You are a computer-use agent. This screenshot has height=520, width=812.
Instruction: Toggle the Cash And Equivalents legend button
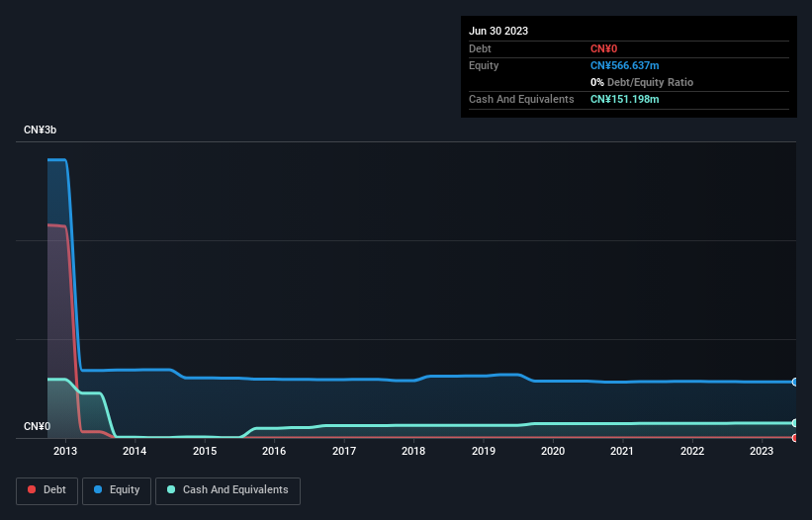[x=227, y=490]
